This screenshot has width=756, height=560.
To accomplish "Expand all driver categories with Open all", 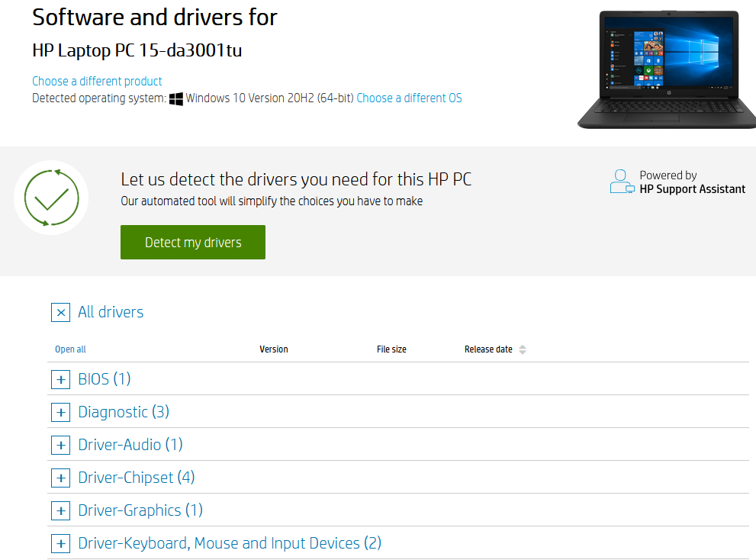I will pyautogui.click(x=69, y=349).
